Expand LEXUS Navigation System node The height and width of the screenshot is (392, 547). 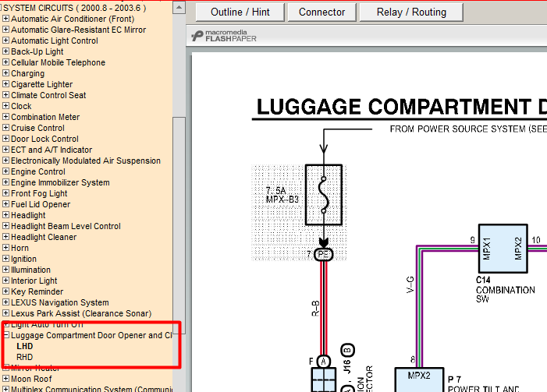5,302
